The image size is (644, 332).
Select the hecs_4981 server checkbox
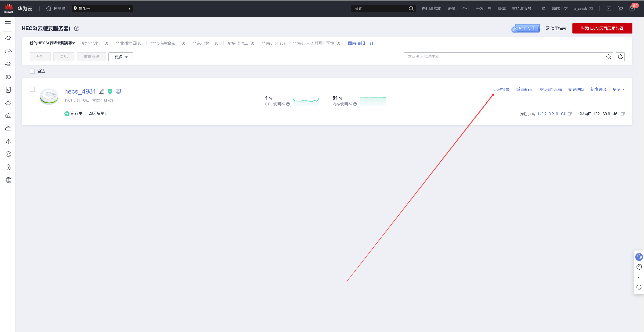(x=32, y=89)
